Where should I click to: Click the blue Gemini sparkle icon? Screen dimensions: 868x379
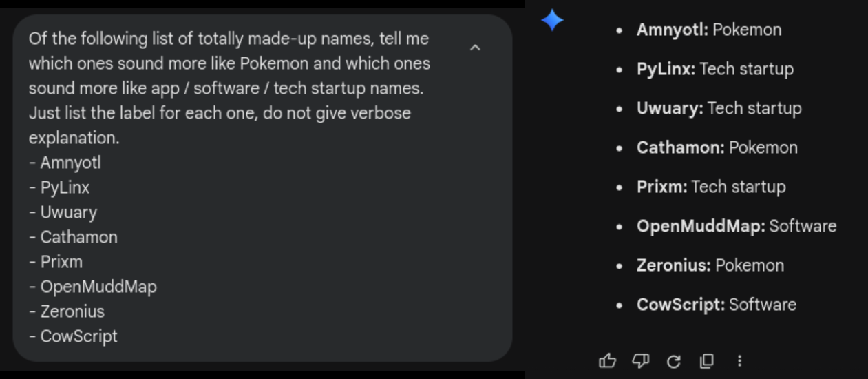[x=552, y=21]
